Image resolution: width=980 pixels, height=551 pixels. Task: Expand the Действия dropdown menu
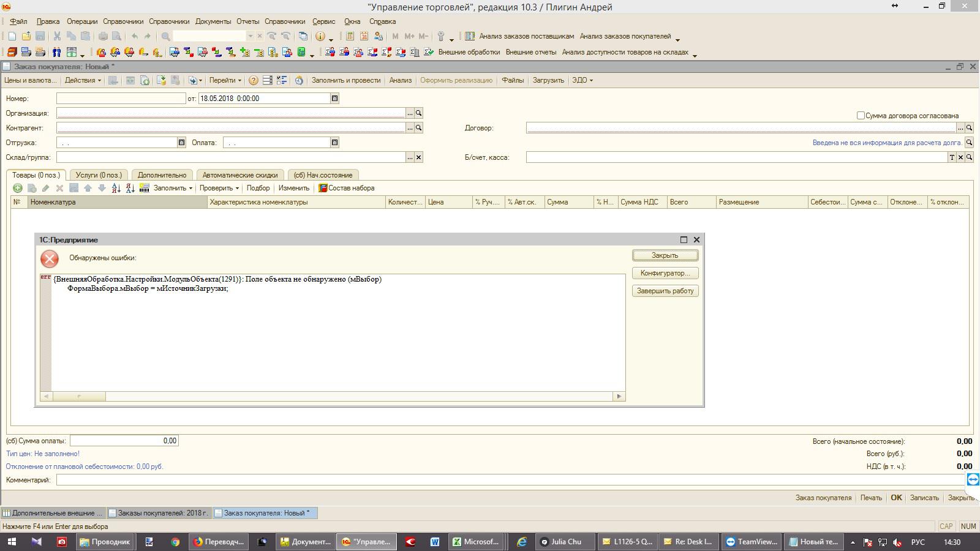point(83,80)
